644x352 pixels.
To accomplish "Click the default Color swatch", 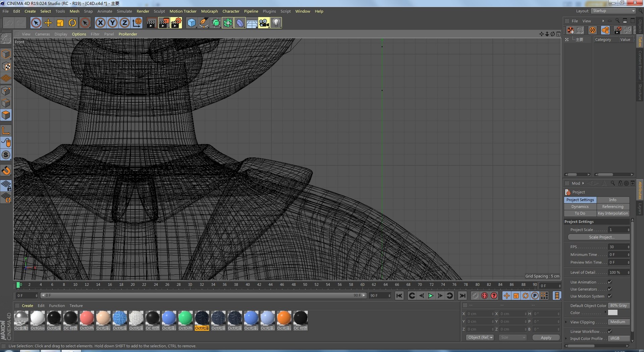I will pos(613,313).
